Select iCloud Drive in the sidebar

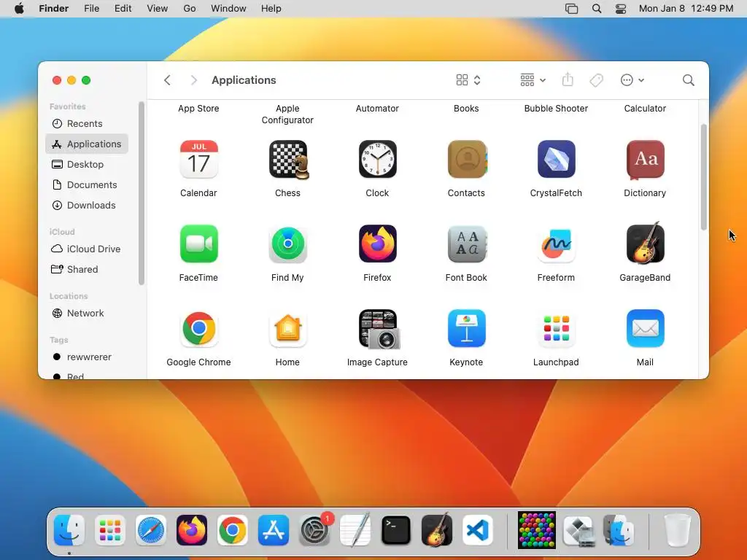click(87, 249)
